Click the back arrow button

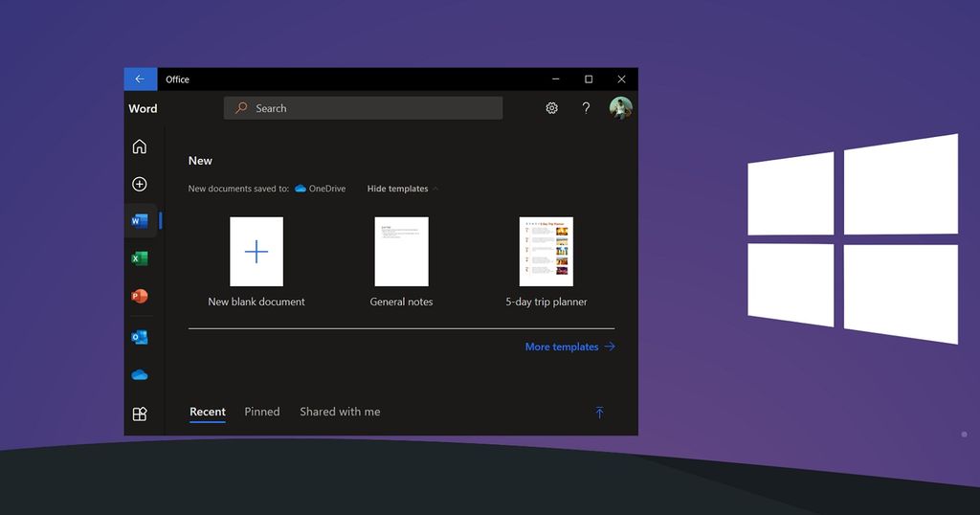coord(140,79)
